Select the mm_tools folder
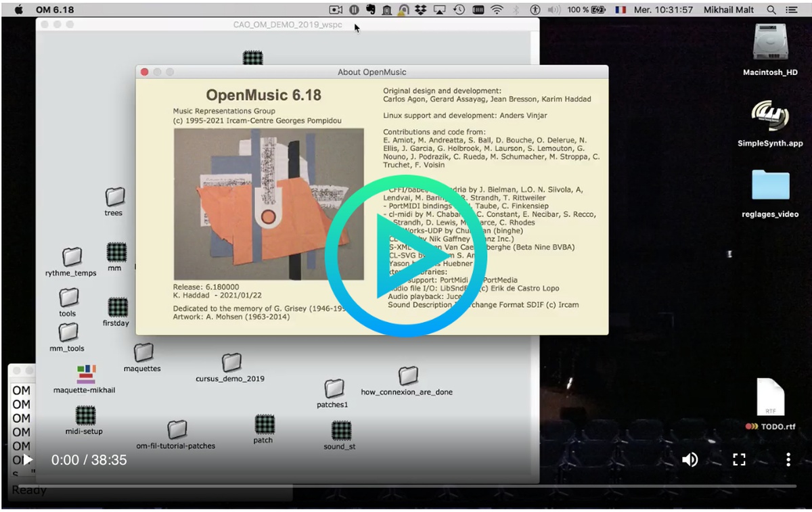Image resolution: width=812 pixels, height=512 pixels. coord(68,338)
